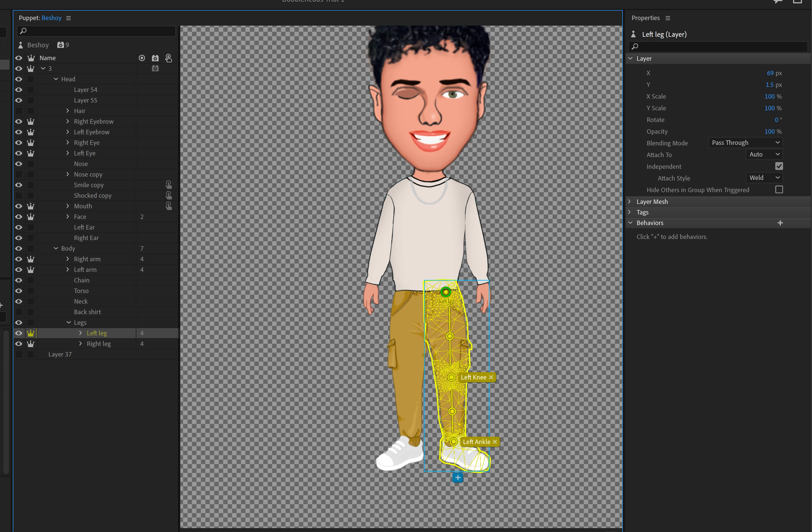Remove the Left Knee tag
812x532 pixels.
tap(491, 377)
